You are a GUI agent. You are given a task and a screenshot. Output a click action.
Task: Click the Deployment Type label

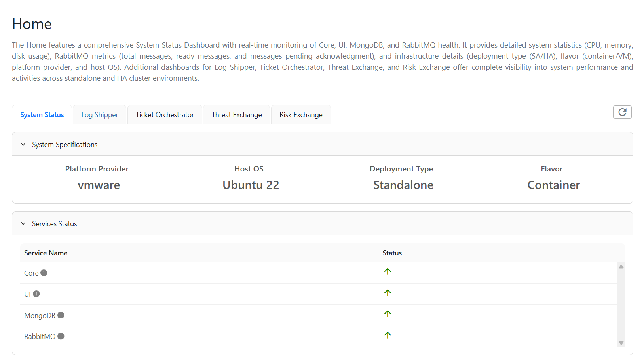(x=401, y=169)
